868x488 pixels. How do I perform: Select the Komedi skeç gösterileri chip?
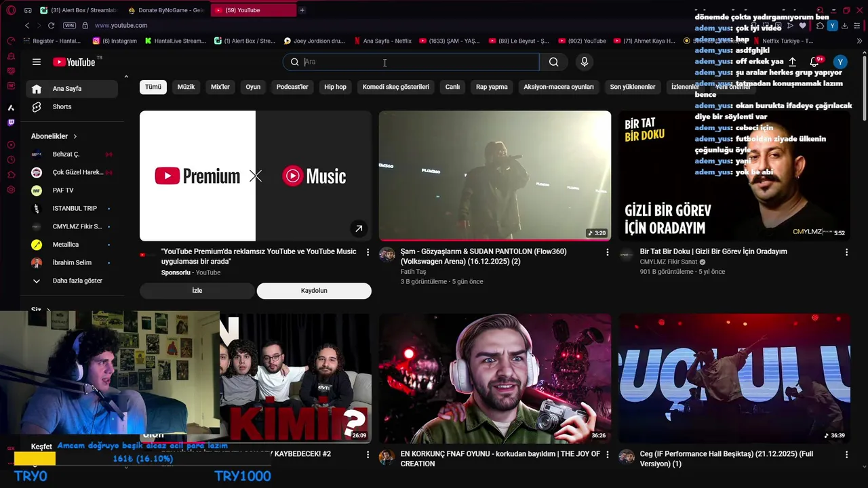(x=396, y=87)
